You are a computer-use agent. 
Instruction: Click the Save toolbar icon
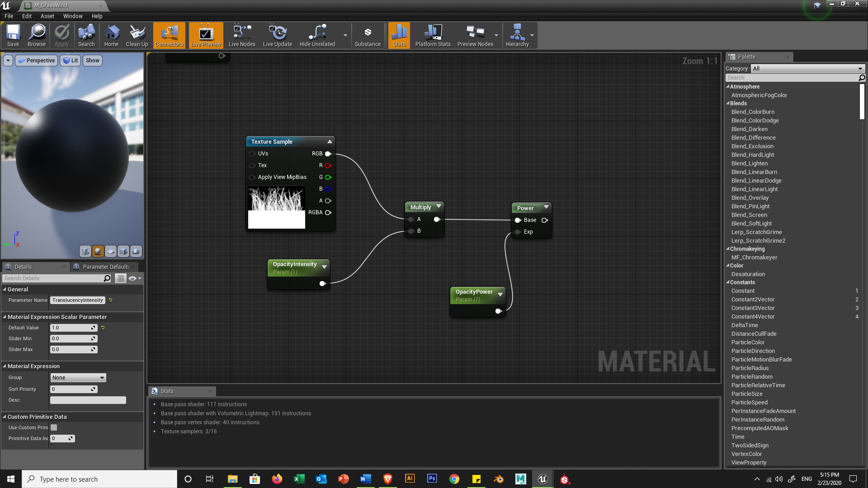coord(13,35)
